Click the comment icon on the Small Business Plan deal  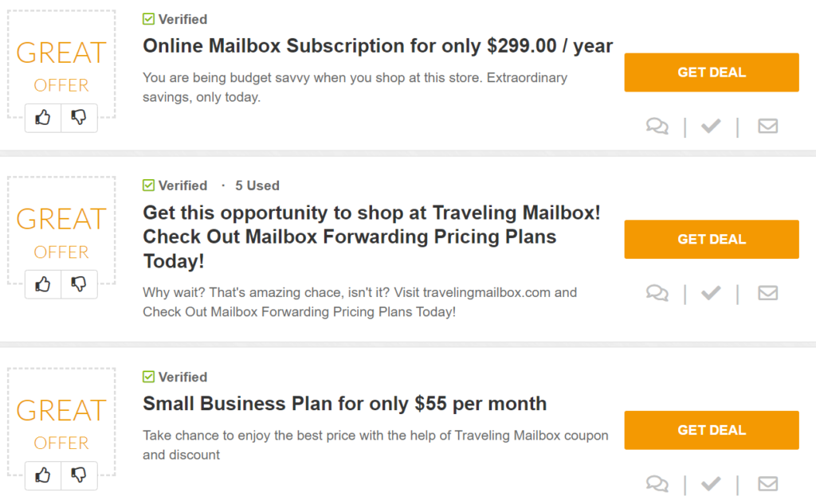coord(657,483)
